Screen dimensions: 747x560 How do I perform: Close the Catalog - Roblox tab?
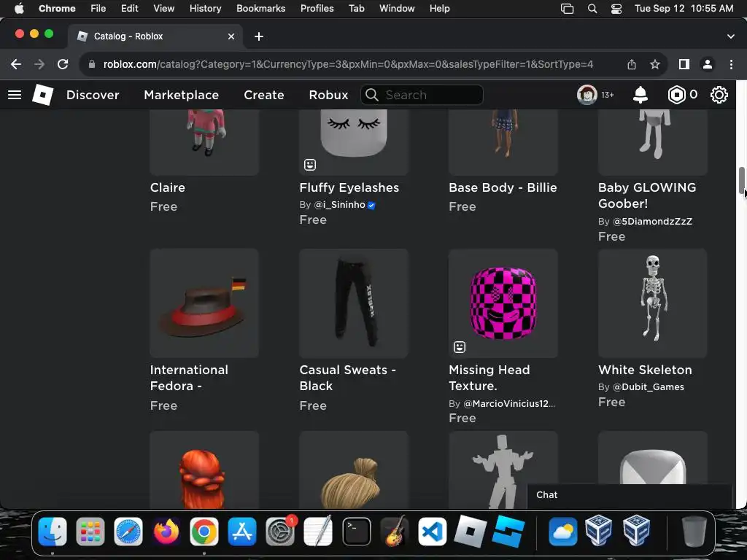point(231,36)
